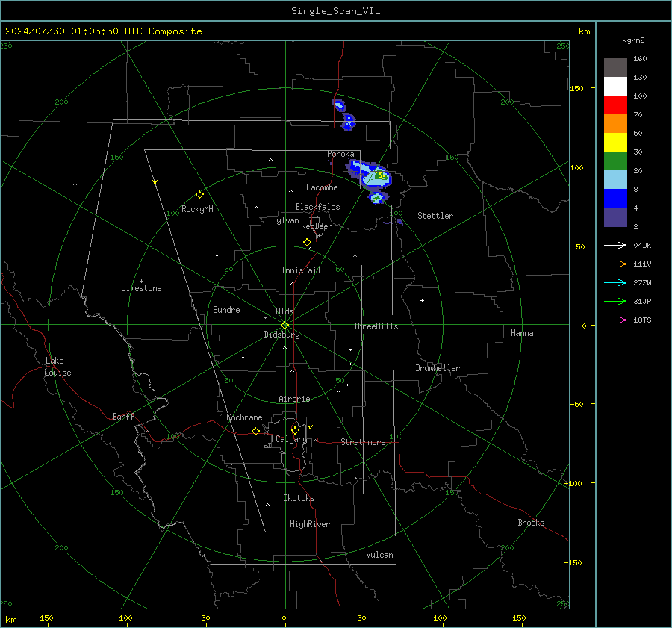672x628 pixels.
Task: Click the red 70-100 legend color block
Action: coord(615,105)
